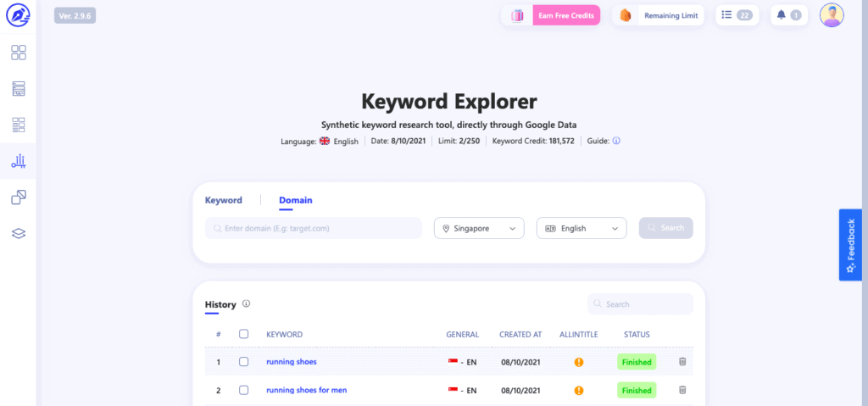The width and height of the screenshot is (868, 406).
Task: Click the allintitle warning icon for running shoes
Action: [579, 362]
